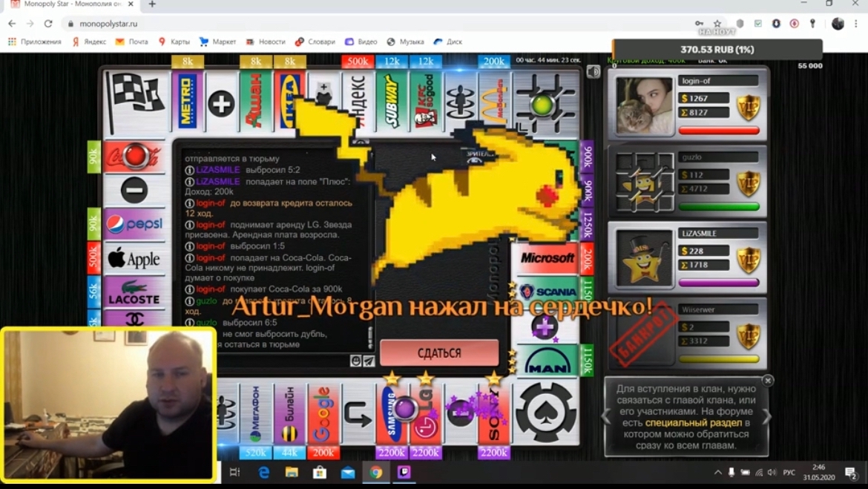Select the Scania property cell

click(547, 292)
